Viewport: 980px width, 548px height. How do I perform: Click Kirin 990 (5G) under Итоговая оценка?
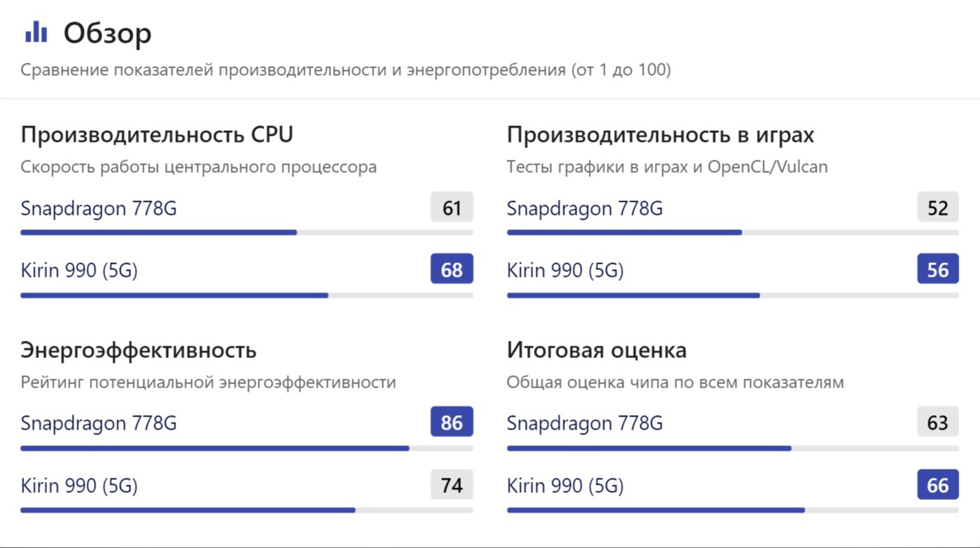point(565,485)
